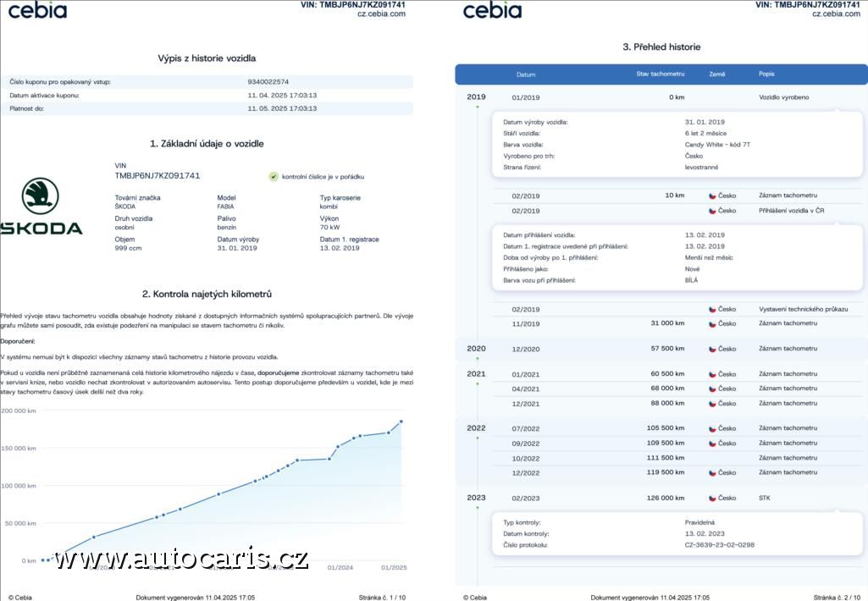Click the Popis column header
868x601 pixels.
766,74
